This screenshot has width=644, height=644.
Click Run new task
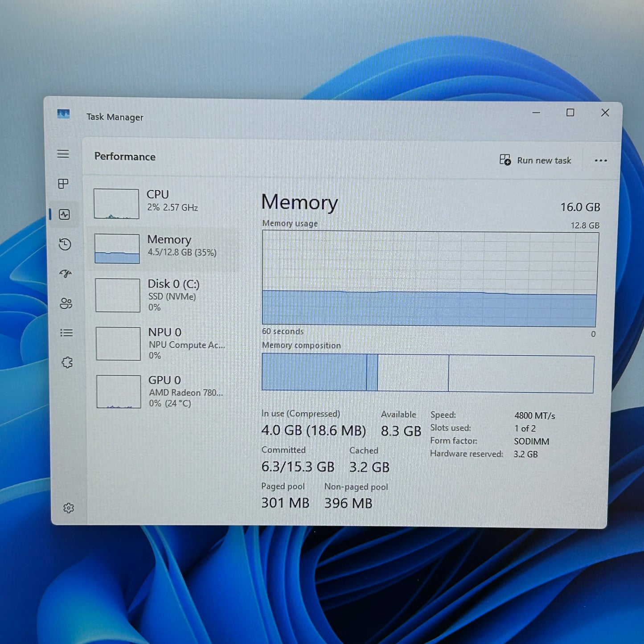[x=536, y=160]
